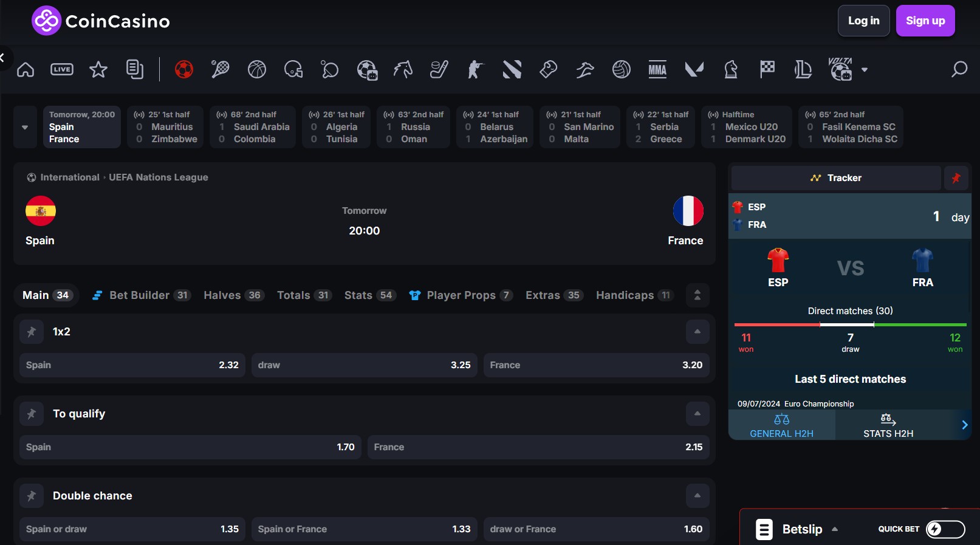Collapse the Double chance section
980x545 pixels.
tap(697, 496)
